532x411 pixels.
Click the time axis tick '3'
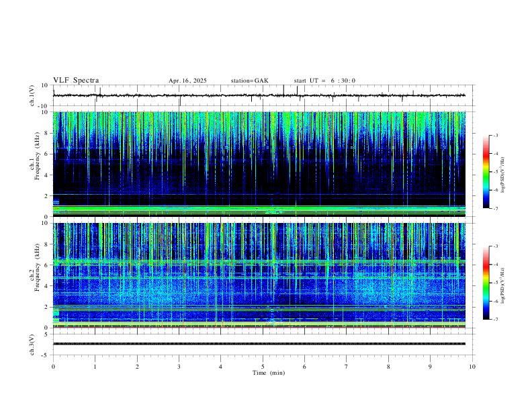[x=179, y=367]
